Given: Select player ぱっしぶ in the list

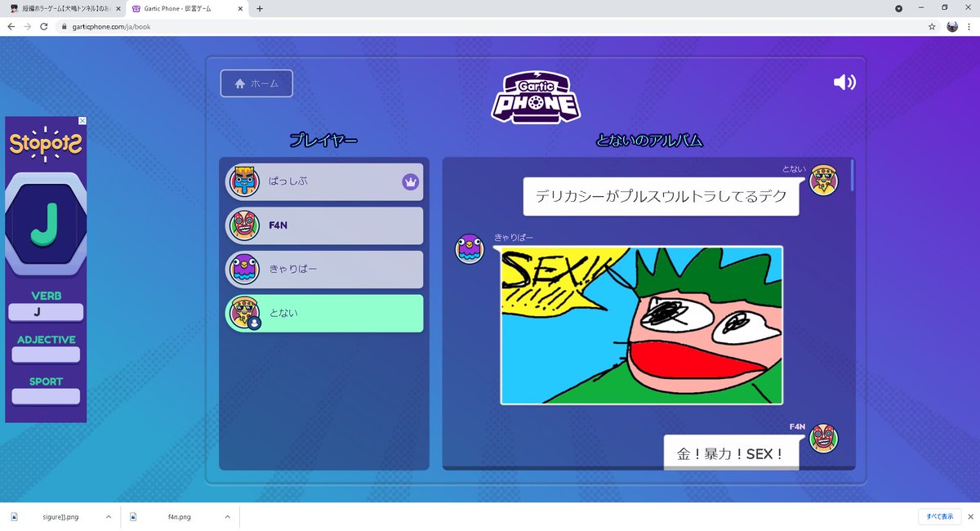Looking at the screenshot, I should coord(324,181).
